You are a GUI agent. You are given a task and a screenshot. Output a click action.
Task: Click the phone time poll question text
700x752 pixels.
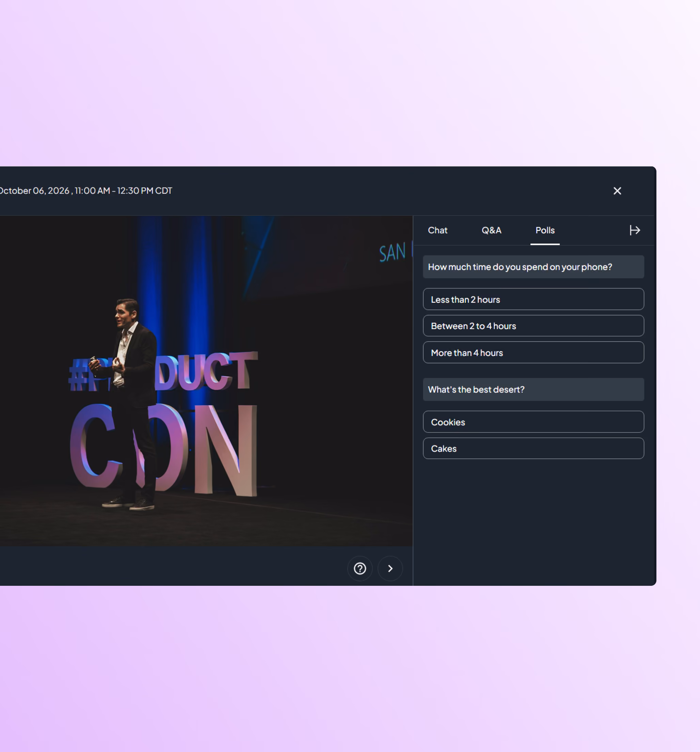coord(520,267)
